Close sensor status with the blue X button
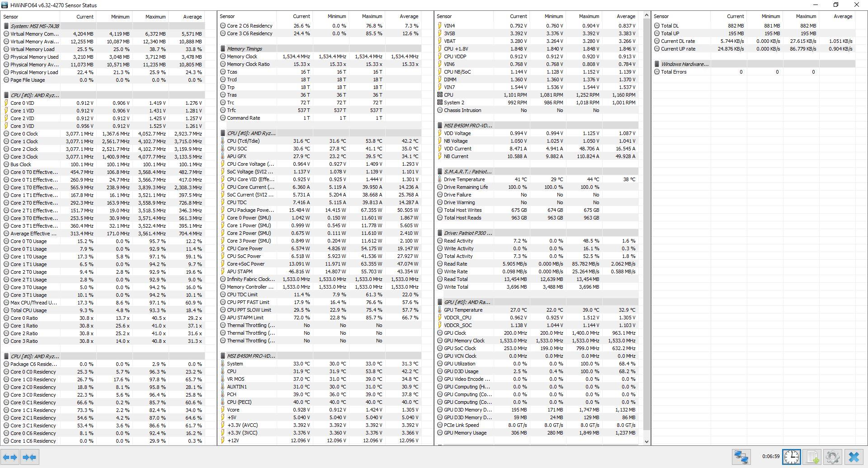Screen dimensions: 868x468 (854, 457)
